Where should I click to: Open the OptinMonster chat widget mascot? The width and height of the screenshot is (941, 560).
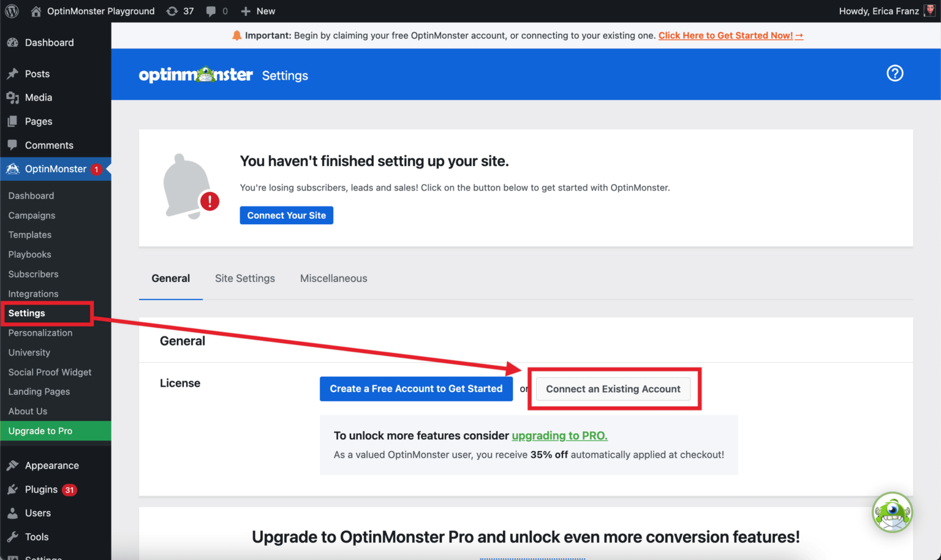893,512
